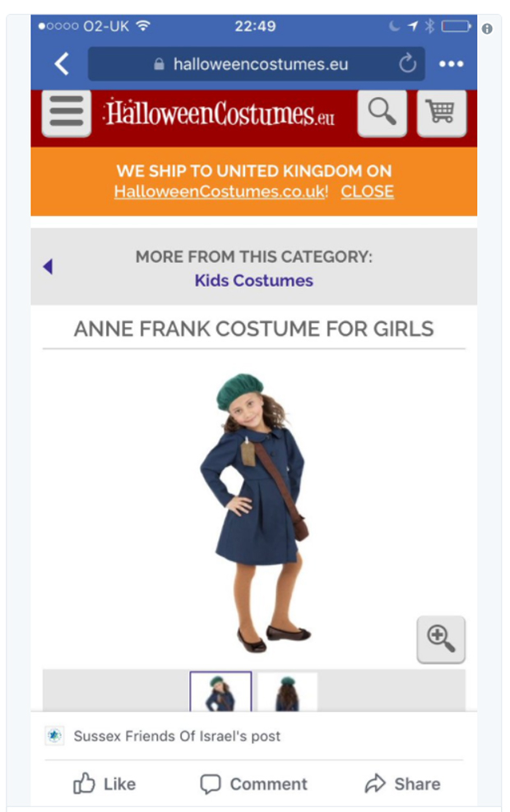Comment on the post
Screen dimensions: 510x812
pos(254,784)
